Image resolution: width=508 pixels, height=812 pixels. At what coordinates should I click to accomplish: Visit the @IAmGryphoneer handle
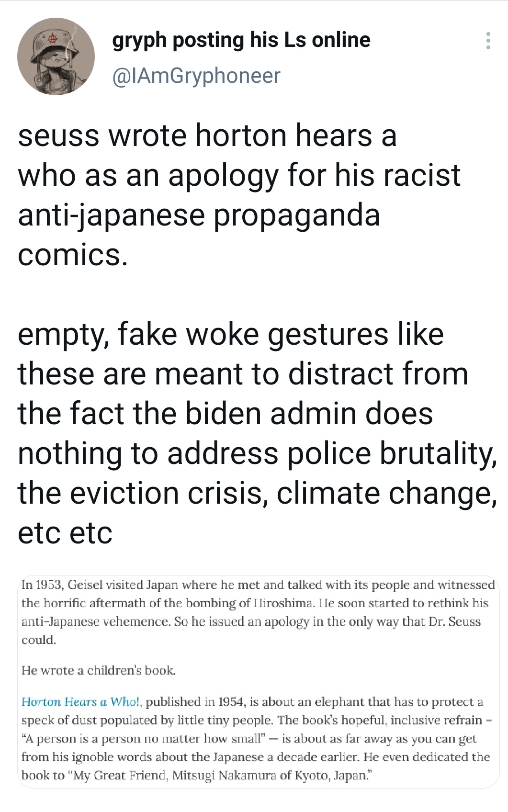(x=196, y=76)
